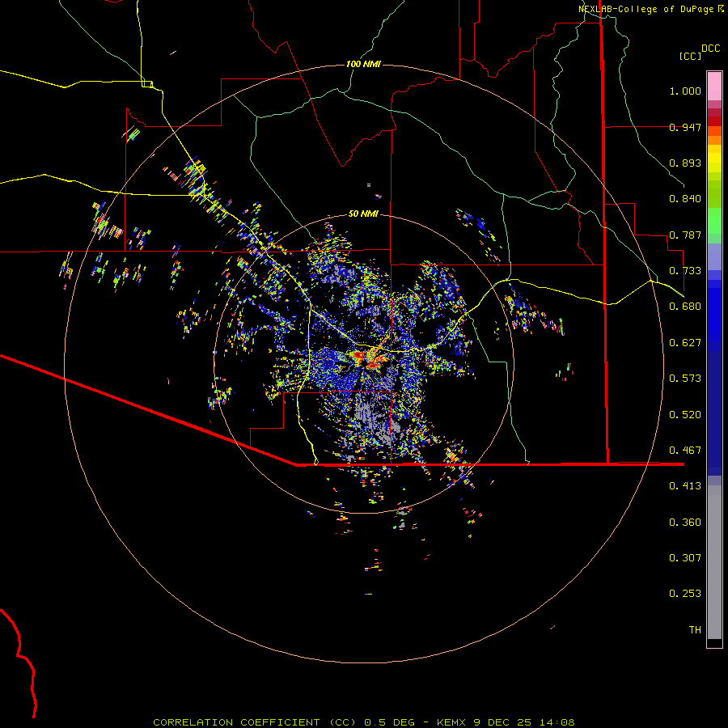Select the 0.253 legend value
Screen dimensions: 728x728
[x=685, y=594]
